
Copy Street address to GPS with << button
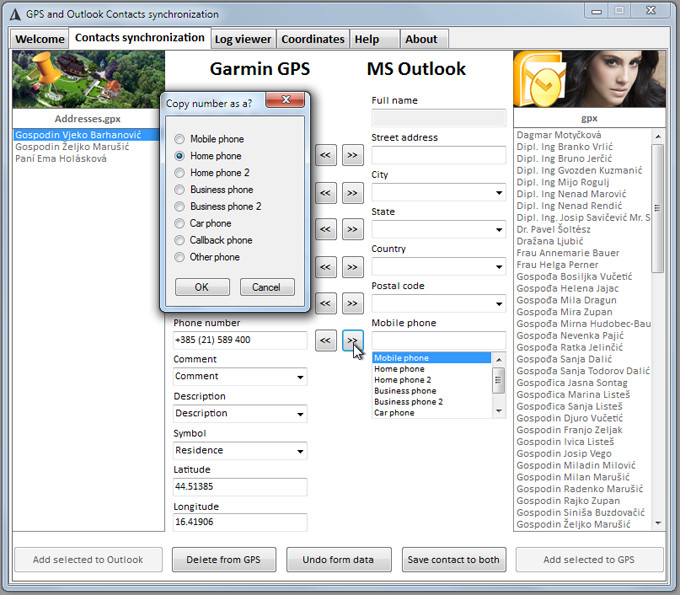(326, 155)
